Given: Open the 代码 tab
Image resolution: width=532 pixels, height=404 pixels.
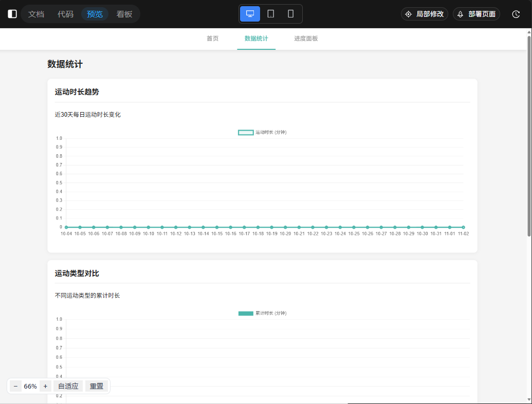Looking at the screenshot, I should [x=65, y=14].
